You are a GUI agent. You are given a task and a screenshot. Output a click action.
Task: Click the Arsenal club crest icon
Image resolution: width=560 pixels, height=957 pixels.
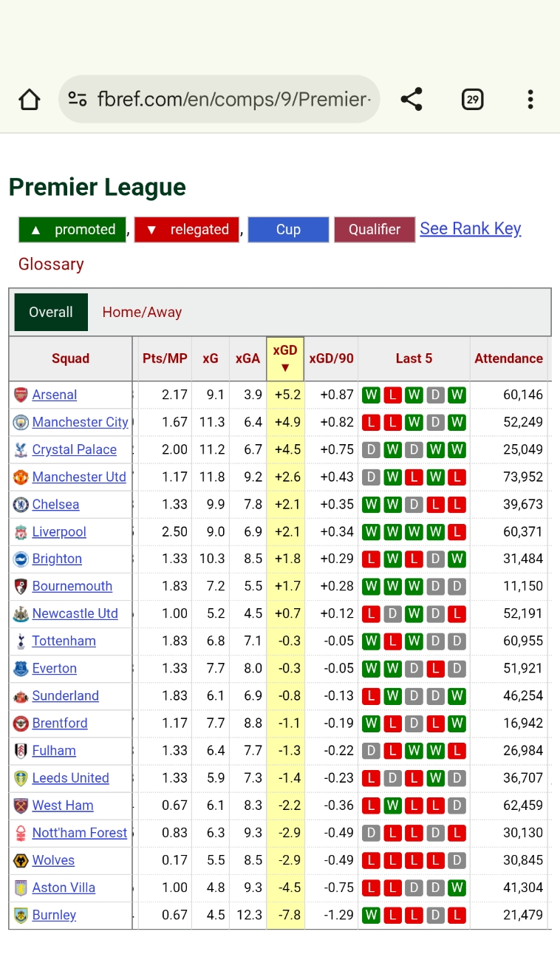point(21,395)
